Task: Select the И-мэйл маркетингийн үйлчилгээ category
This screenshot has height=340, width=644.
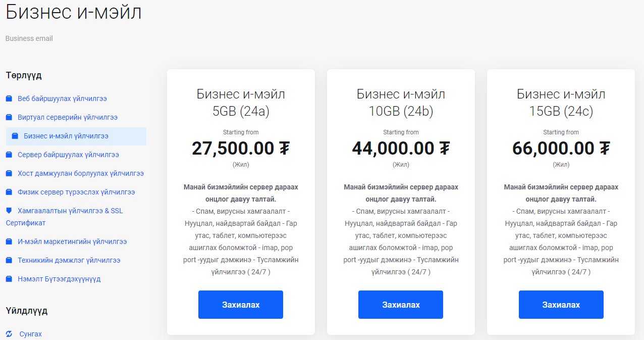Action: 72,241
